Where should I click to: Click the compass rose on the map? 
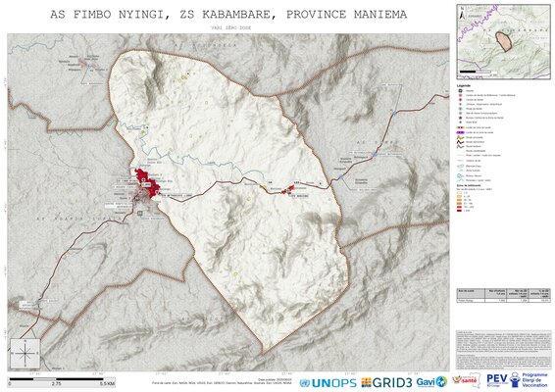click(25, 353)
